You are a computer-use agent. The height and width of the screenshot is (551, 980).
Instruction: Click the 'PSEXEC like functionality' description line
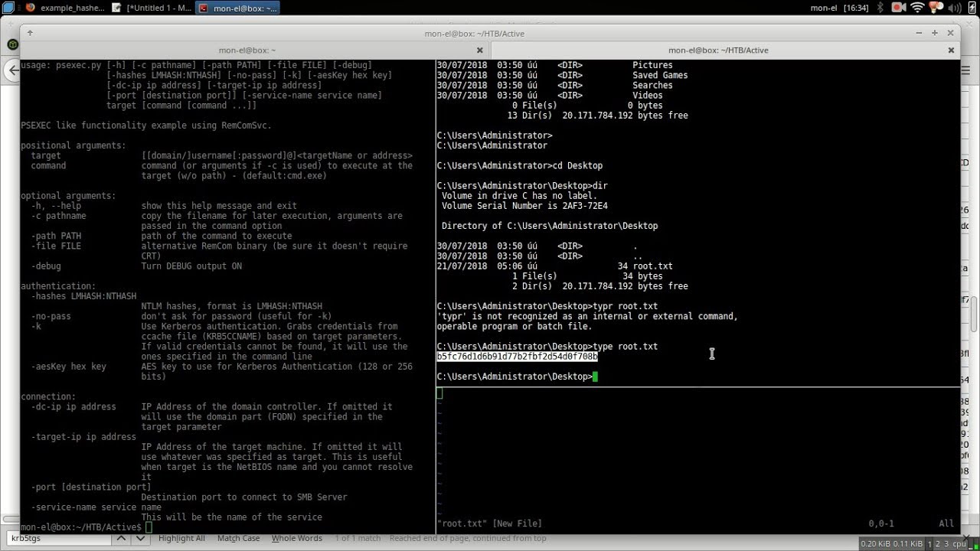pos(146,126)
